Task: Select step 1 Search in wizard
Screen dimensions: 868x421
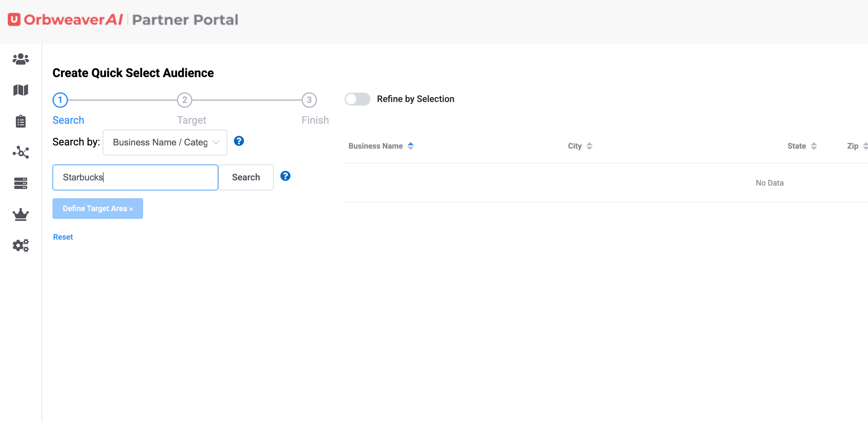Action: click(x=60, y=100)
